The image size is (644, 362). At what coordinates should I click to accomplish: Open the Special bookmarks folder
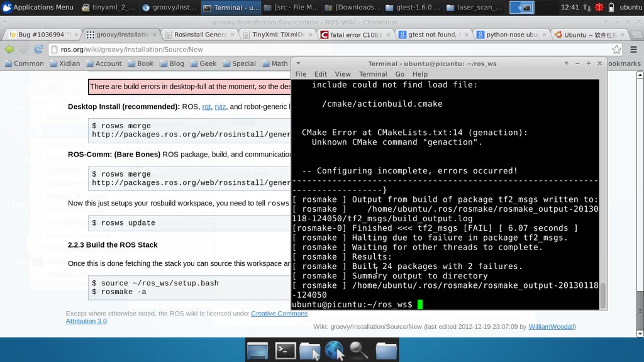(239, 63)
